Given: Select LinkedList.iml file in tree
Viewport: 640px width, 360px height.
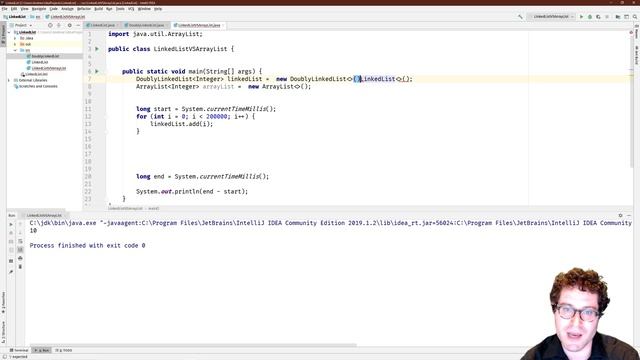Looking at the screenshot, I should (34, 74).
